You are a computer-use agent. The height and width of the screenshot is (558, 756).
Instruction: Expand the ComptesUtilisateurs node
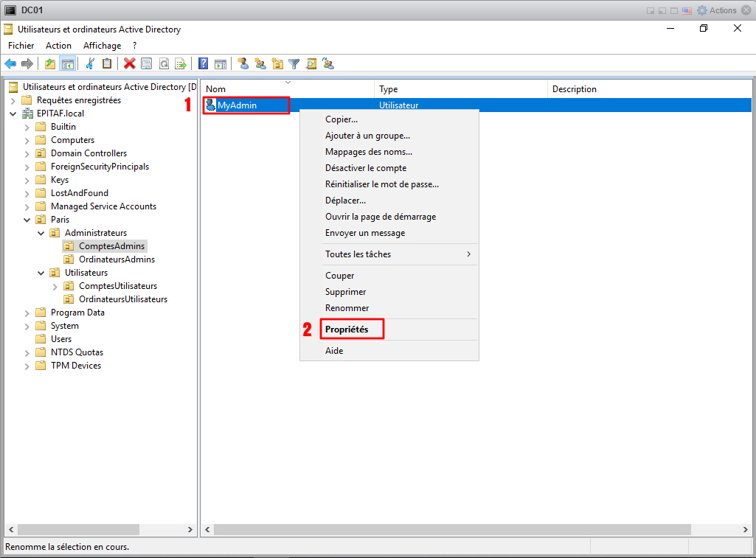click(x=55, y=286)
